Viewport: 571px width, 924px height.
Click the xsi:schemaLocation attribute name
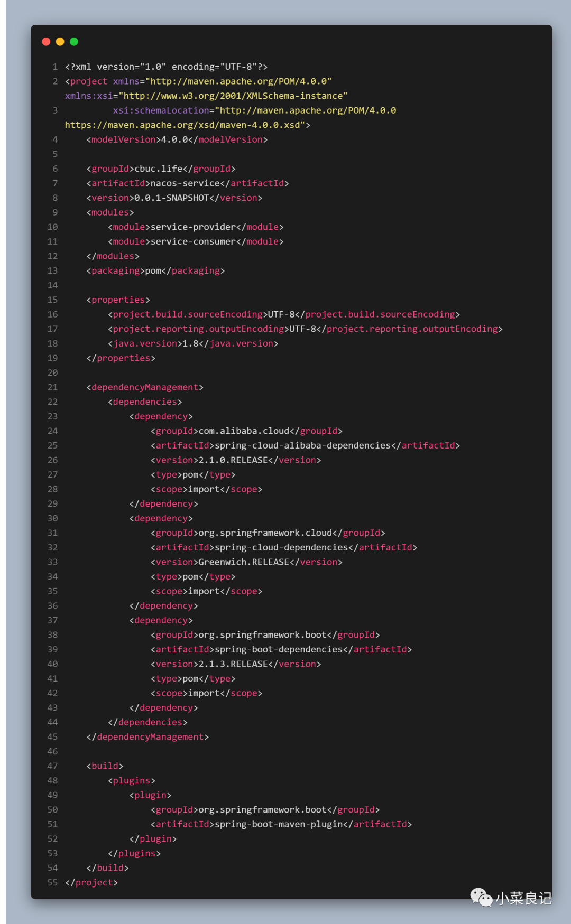click(x=161, y=110)
